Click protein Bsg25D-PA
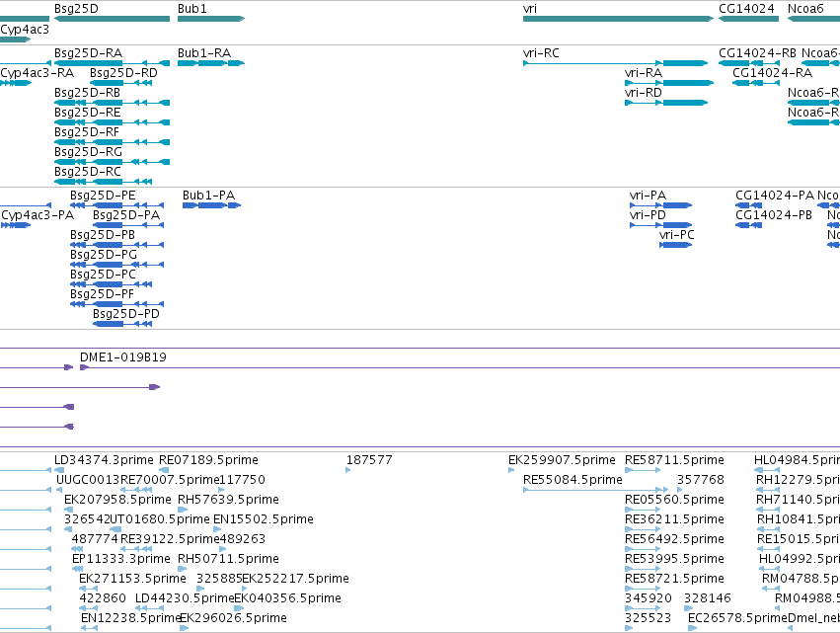 click(128, 225)
